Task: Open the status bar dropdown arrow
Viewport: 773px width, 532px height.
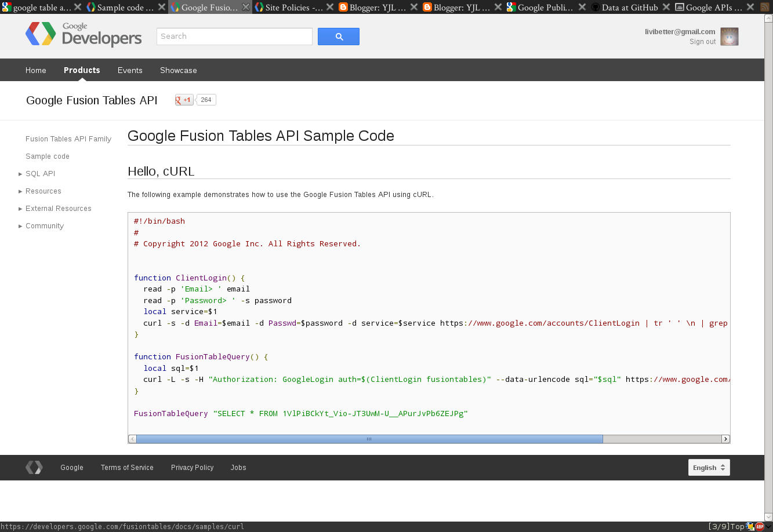Action: coord(768,527)
